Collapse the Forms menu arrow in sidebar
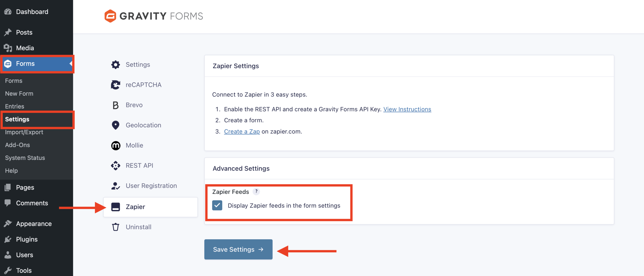 click(71, 64)
